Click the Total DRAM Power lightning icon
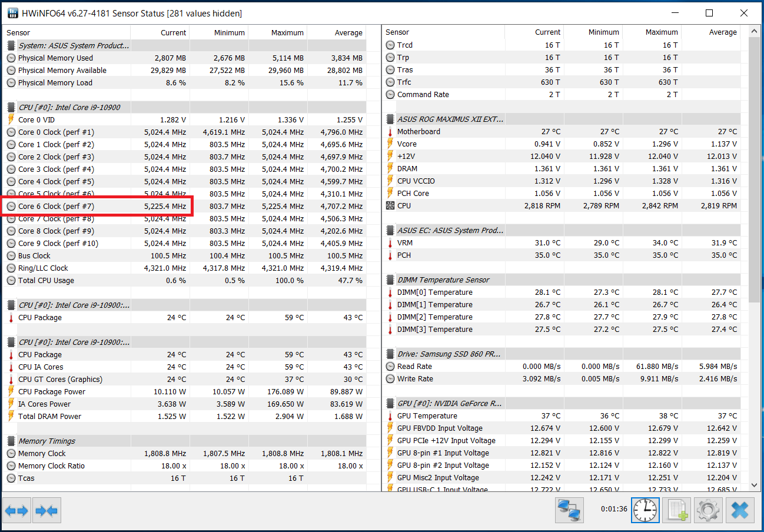764x532 pixels. (x=11, y=416)
